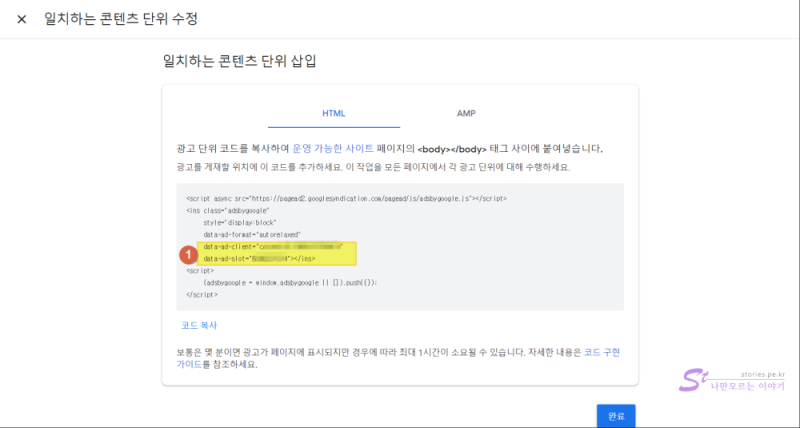Click the <body></body> tag text
The image size is (800, 428).
pos(452,149)
